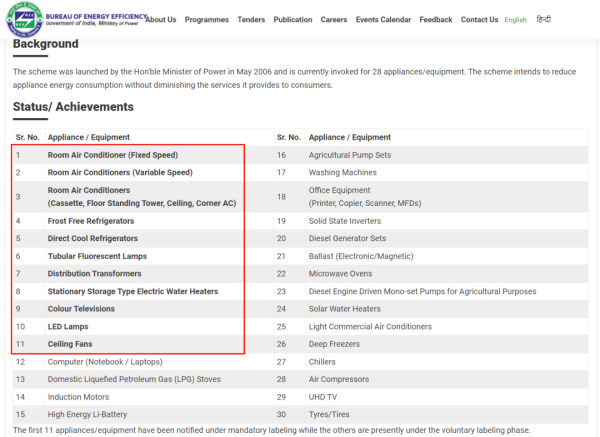Click the Status/ Achievements heading
This screenshot has height=437, width=600.
click(73, 107)
